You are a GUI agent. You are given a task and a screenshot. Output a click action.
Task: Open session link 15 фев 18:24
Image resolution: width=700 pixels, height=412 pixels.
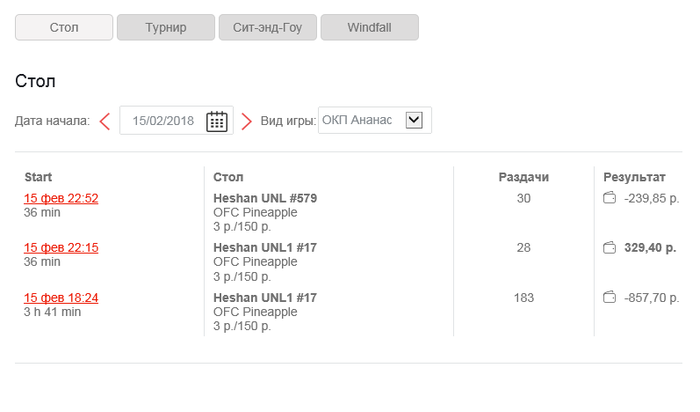tap(61, 297)
